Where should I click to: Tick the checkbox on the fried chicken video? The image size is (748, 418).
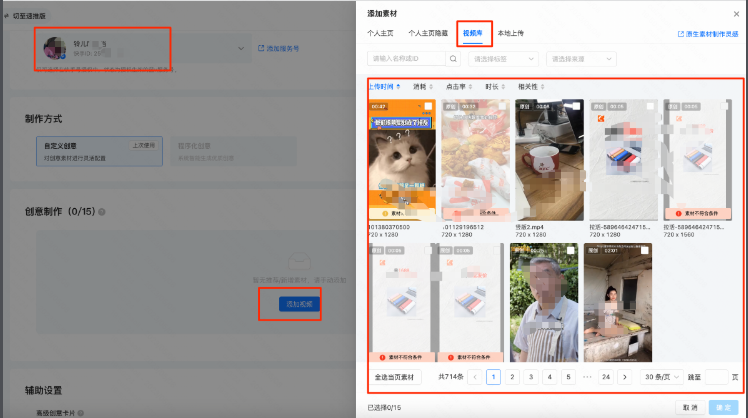click(502, 106)
